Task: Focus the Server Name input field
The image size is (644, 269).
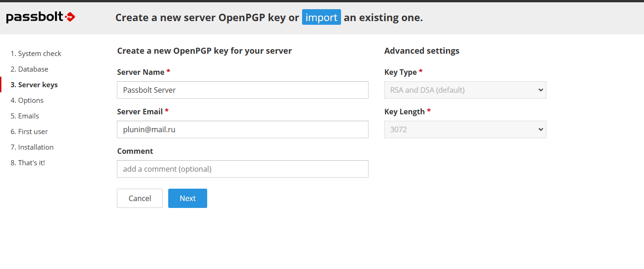Action: click(242, 90)
